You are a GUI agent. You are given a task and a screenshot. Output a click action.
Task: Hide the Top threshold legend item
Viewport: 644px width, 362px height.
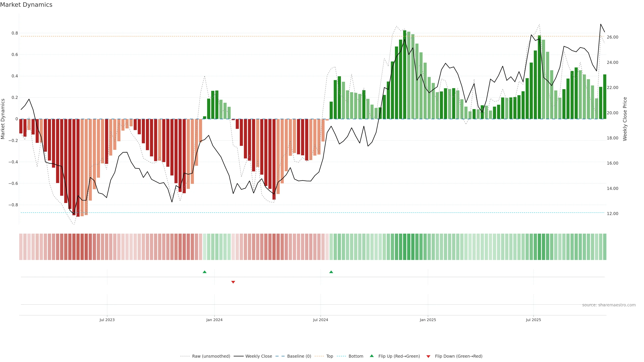(329, 356)
